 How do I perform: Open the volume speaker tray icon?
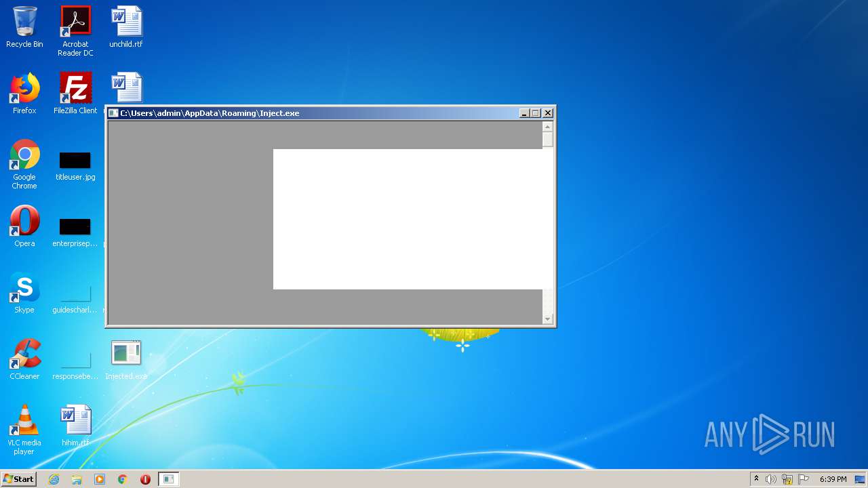point(771,479)
